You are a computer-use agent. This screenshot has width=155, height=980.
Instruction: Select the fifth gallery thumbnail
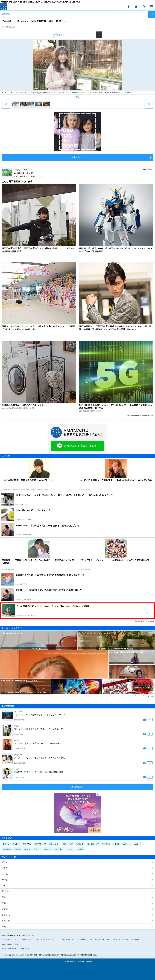click(x=46, y=104)
